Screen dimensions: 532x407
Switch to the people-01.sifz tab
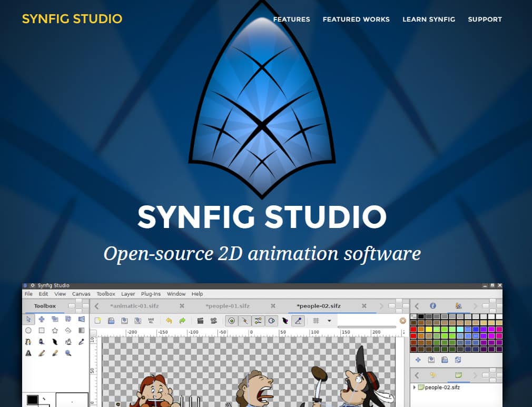coord(228,306)
